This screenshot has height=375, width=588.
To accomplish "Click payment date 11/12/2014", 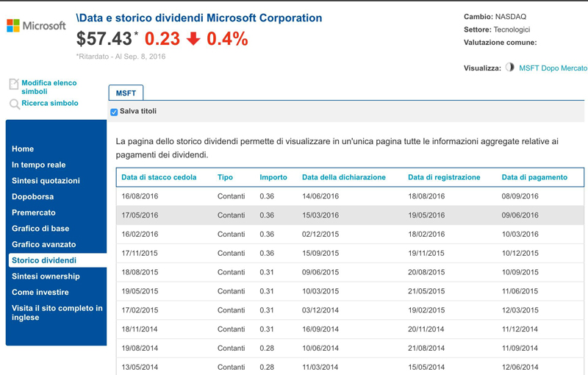I will coord(520,329).
